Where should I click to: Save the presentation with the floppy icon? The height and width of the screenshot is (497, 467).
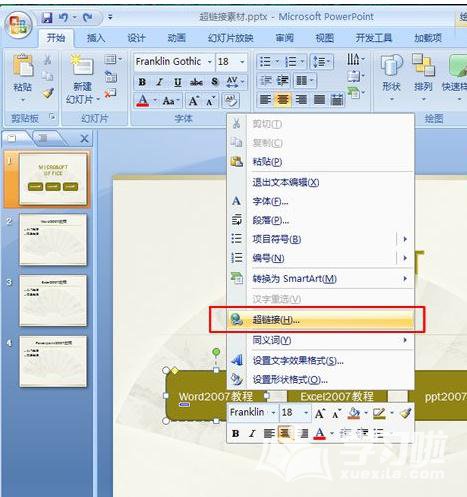click(47, 17)
